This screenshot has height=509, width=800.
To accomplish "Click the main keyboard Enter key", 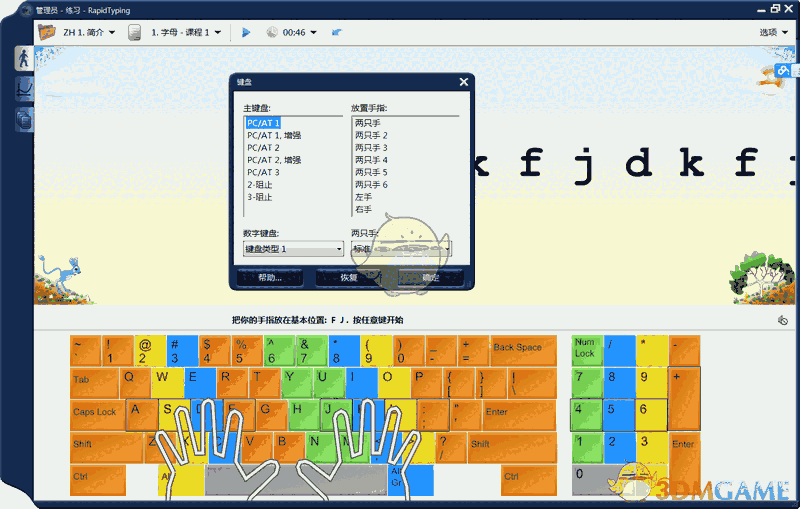I will 519,415.
